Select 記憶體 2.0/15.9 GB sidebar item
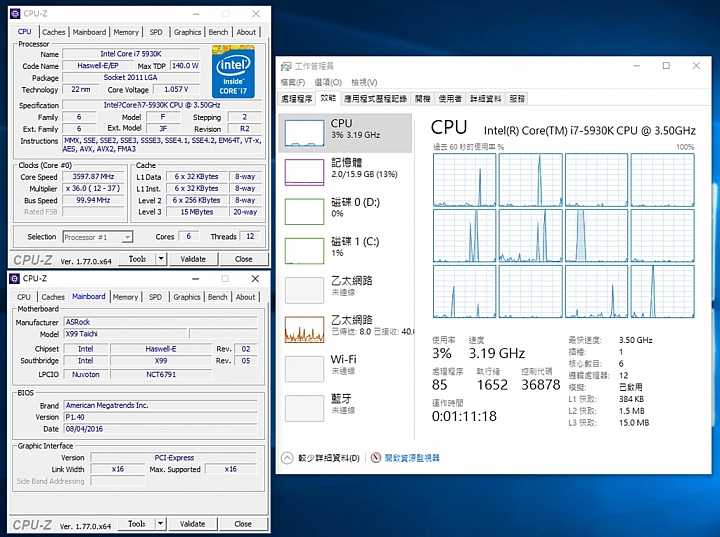The height and width of the screenshot is (537, 720). (x=345, y=172)
